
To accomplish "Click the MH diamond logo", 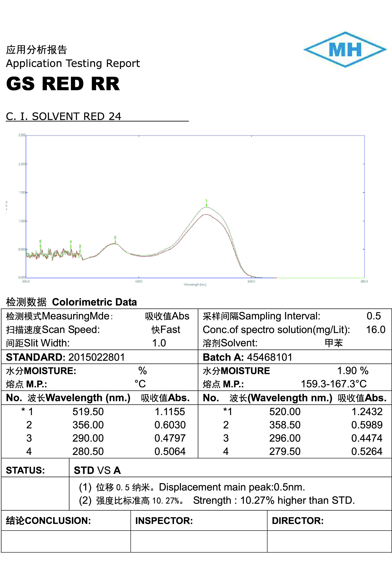I will click(345, 49).
